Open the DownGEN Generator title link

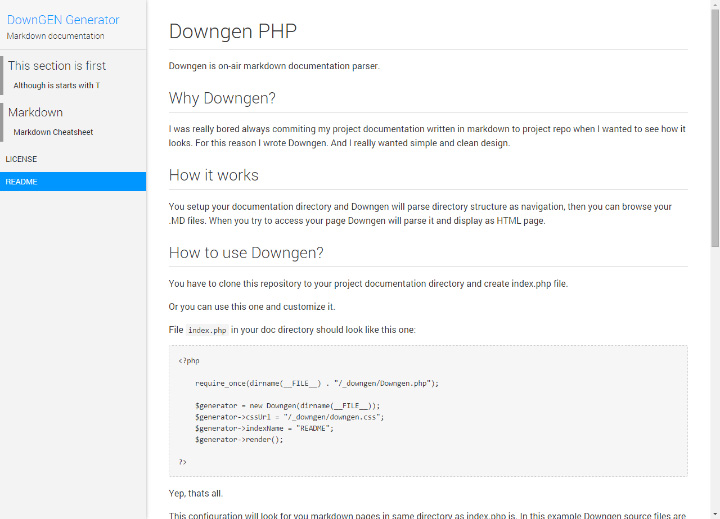63,20
